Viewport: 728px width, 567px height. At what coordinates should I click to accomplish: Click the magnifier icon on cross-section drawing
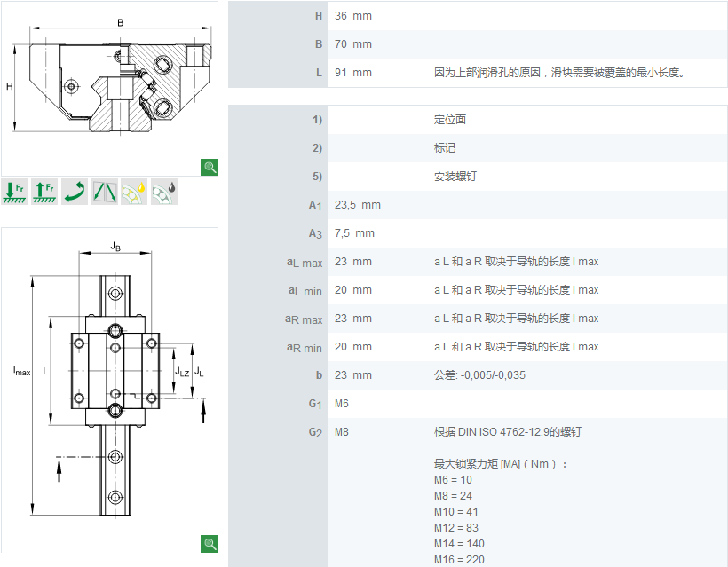210,167
